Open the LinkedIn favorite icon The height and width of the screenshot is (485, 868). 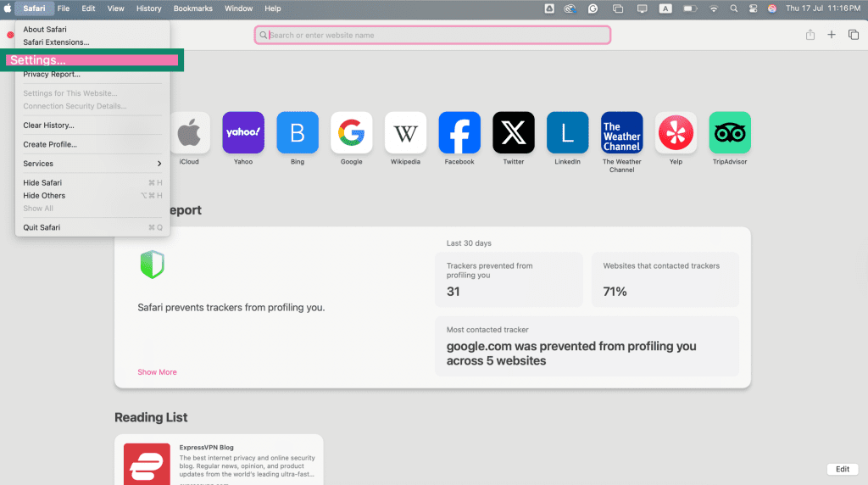(567, 133)
